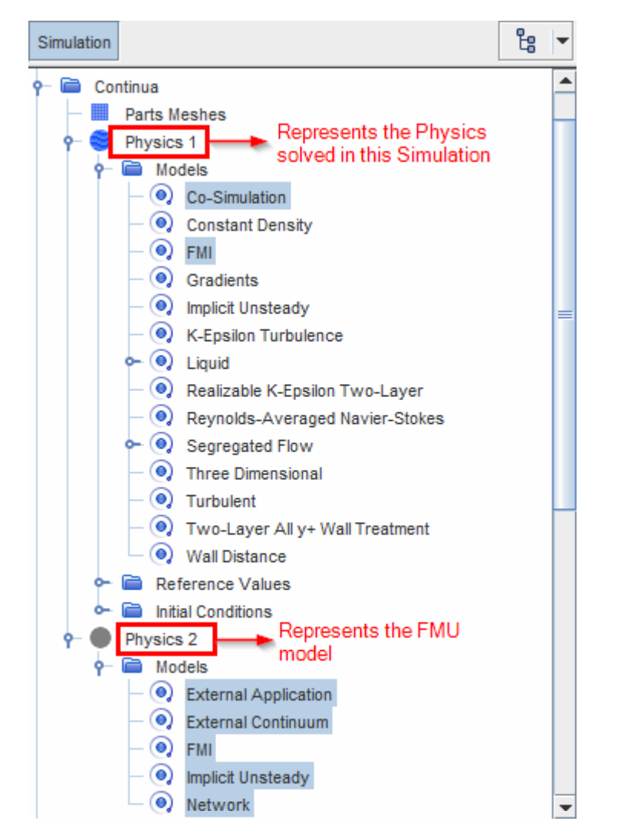Expand the Reference Values folder
Image resolution: width=644 pixels, height=834 pixels.
pos(100,583)
